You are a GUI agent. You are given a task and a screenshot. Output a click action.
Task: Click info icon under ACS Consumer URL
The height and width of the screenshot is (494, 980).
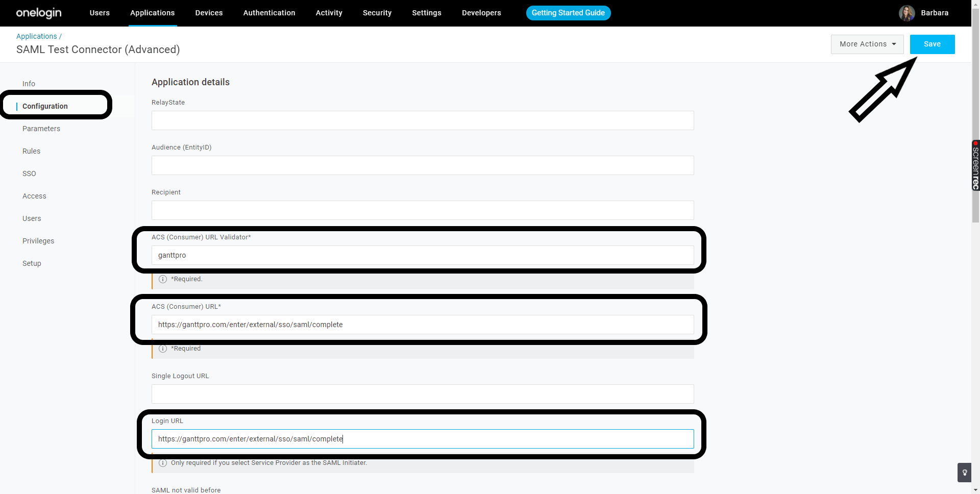click(163, 349)
